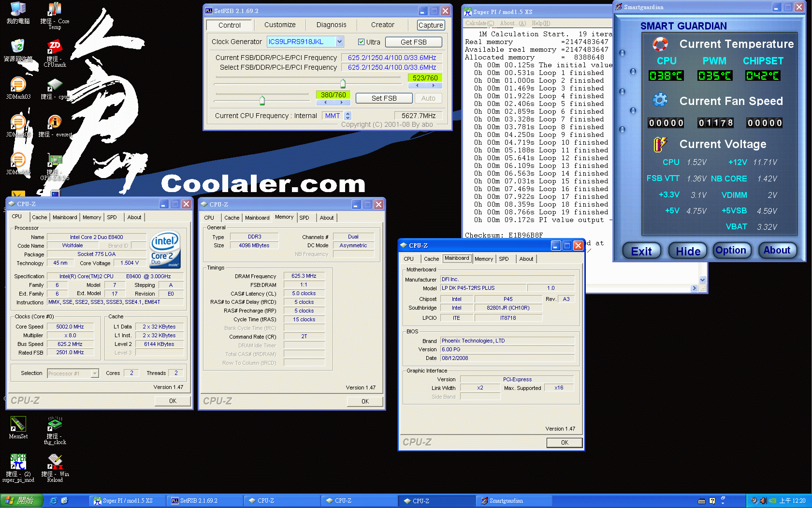
Task: Launch the 3DMark06 desktop shortcut
Action: point(18,164)
